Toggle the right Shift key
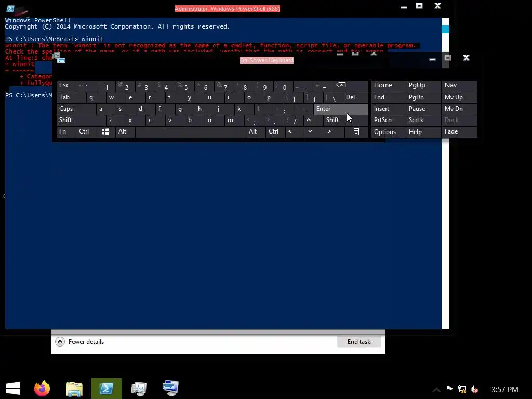Viewport: 532px width, 399px height. (345, 120)
